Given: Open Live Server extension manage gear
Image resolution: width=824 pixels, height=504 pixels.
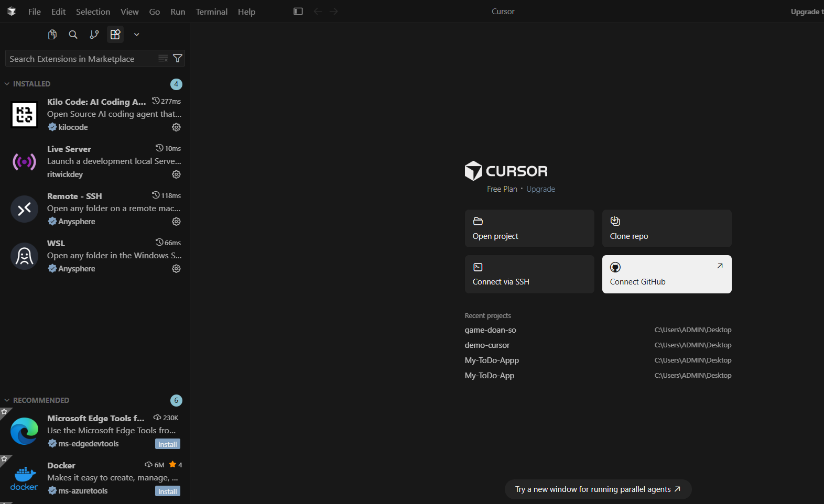Looking at the screenshot, I should pyautogui.click(x=177, y=174).
